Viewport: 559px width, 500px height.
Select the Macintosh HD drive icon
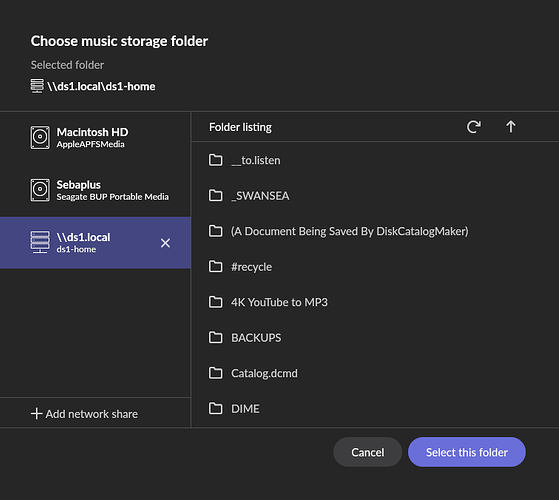[40, 137]
